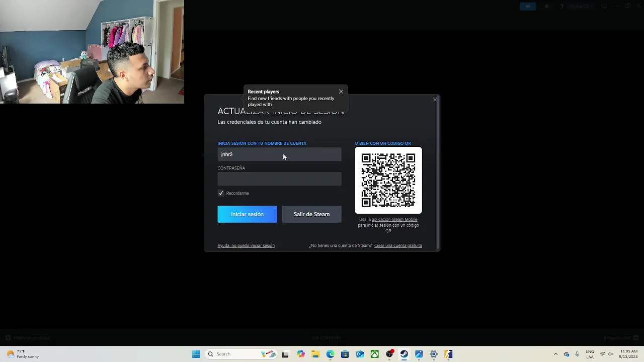Open the weather widget showing Partly sunny
The width and height of the screenshot is (644, 362).
pyautogui.click(x=23, y=354)
